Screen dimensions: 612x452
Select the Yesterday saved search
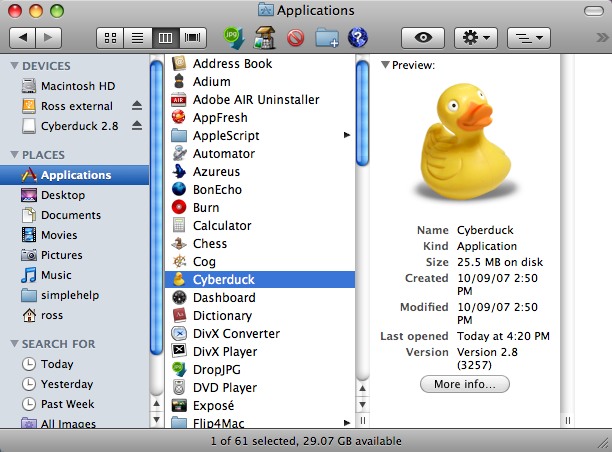[x=74, y=384]
